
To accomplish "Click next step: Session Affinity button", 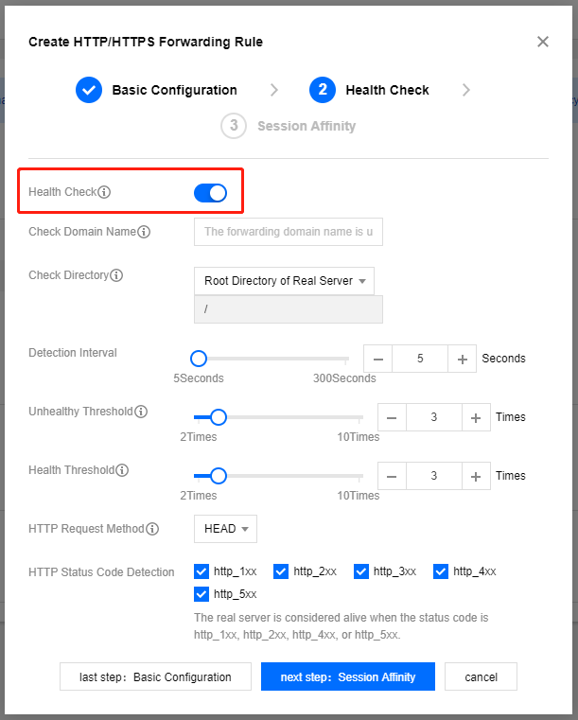I will pos(348,677).
